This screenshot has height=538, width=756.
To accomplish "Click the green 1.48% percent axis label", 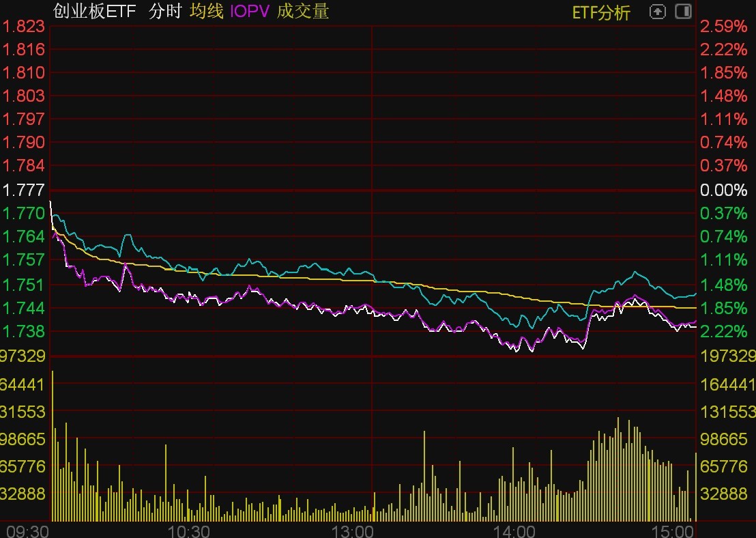I will [723, 284].
